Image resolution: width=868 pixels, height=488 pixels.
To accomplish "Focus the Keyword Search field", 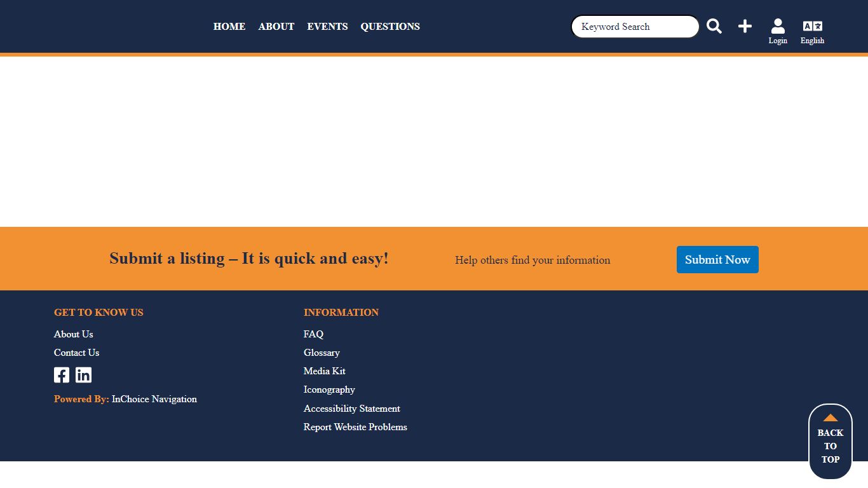I will 635,27.
